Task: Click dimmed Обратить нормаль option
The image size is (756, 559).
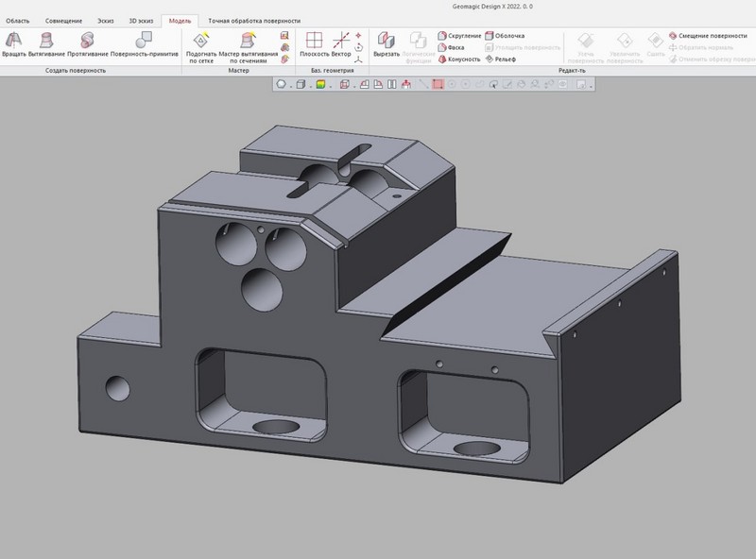Action: tap(701, 47)
